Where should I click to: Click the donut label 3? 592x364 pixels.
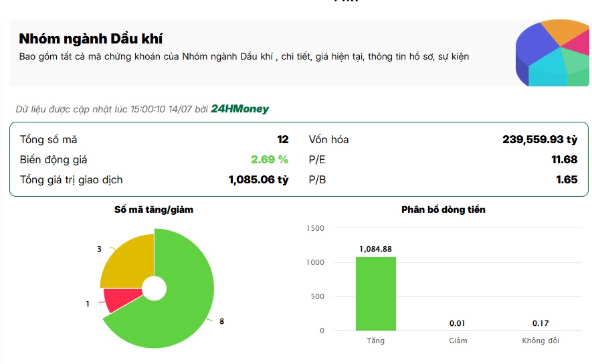coord(99,249)
